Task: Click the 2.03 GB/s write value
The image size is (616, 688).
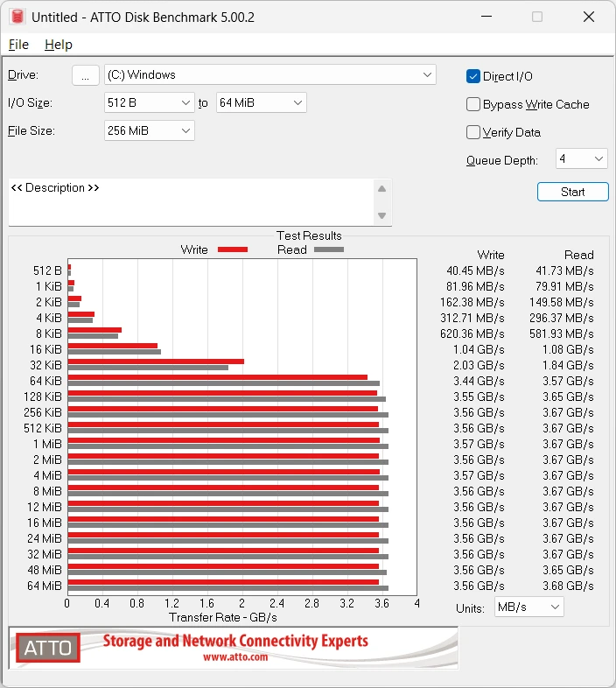Action: (x=479, y=365)
